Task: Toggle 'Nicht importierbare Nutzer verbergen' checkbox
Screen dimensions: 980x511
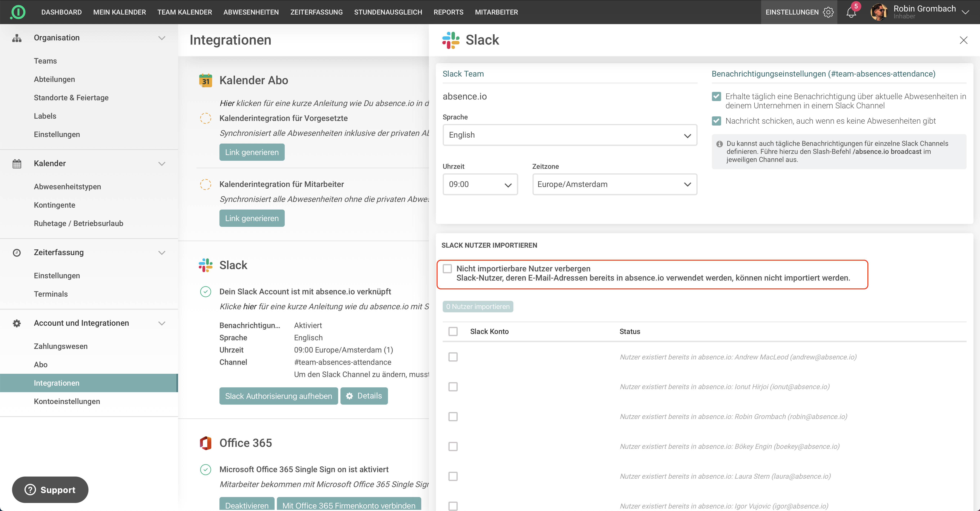Action: coord(447,269)
